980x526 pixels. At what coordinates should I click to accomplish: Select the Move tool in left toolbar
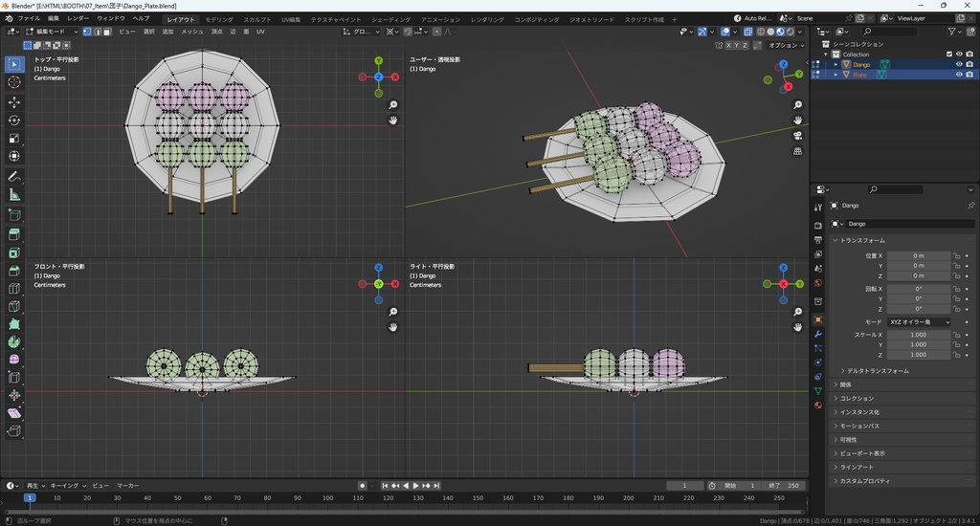14,101
